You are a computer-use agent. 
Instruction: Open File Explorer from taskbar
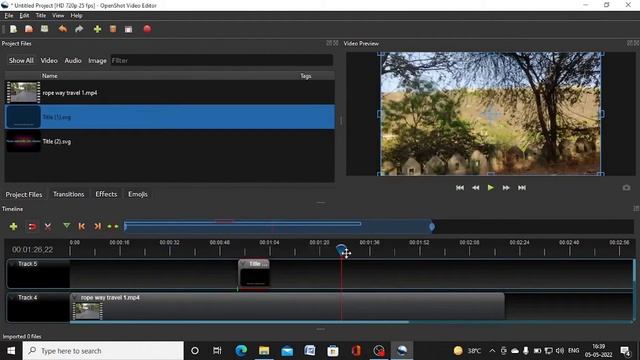coord(264,351)
